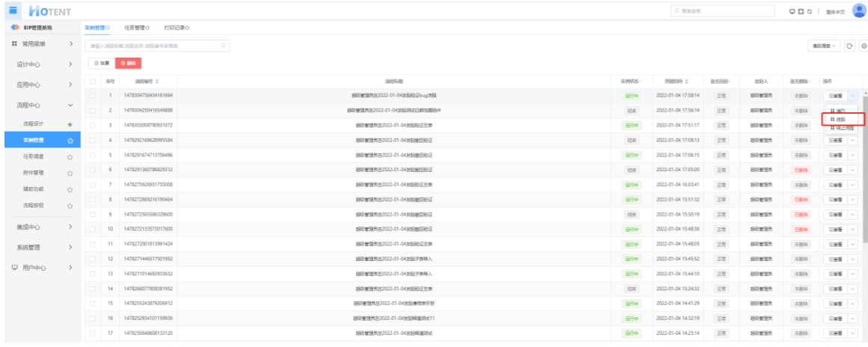Expand the 设计中心 sidebar section
This screenshot has height=347, width=868.
pyautogui.click(x=42, y=64)
